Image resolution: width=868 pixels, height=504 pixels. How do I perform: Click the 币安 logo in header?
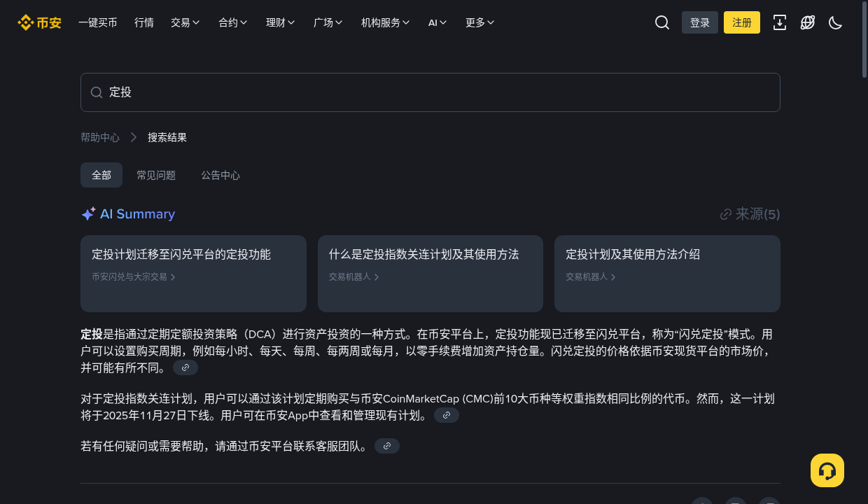click(39, 22)
